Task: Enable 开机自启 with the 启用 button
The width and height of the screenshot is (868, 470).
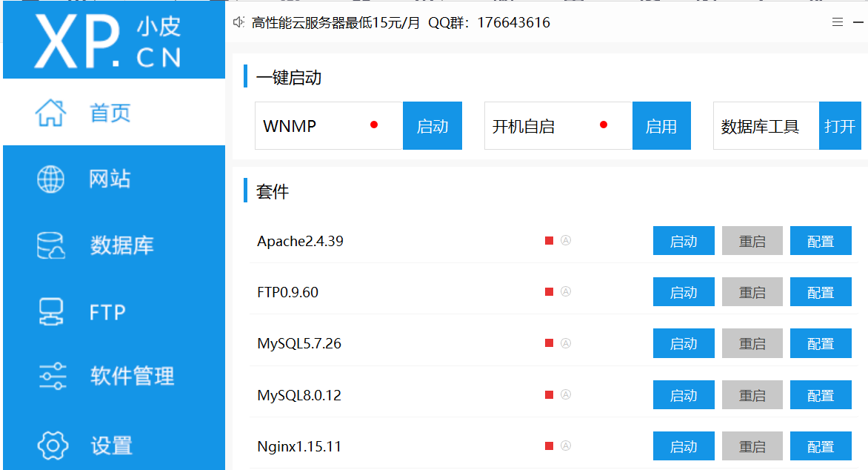Action: point(661,126)
